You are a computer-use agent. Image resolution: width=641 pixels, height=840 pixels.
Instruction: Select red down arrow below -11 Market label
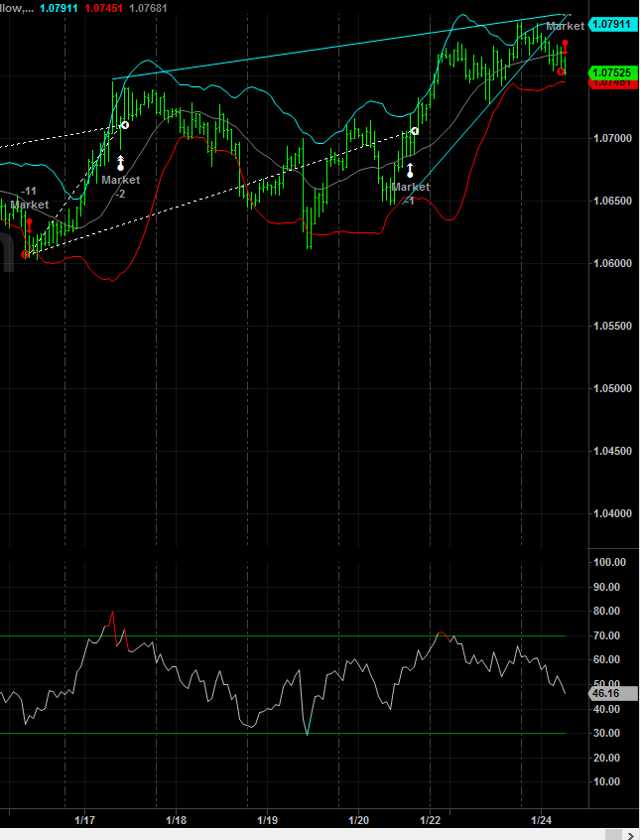pos(29,224)
